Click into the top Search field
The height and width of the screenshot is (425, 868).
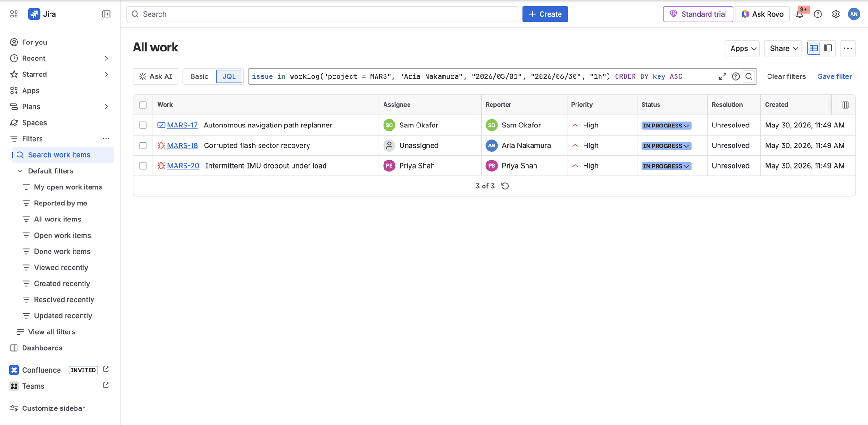(x=322, y=14)
